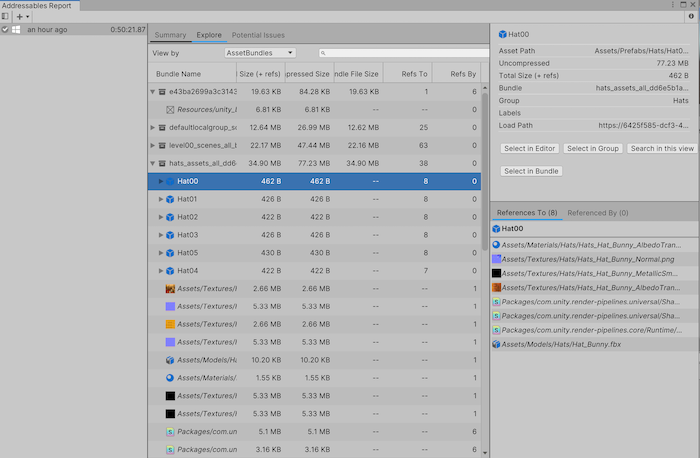Viewport: 700px width, 458px height.
Task: Open the Potential Issues tab
Action: pyautogui.click(x=258, y=35)
